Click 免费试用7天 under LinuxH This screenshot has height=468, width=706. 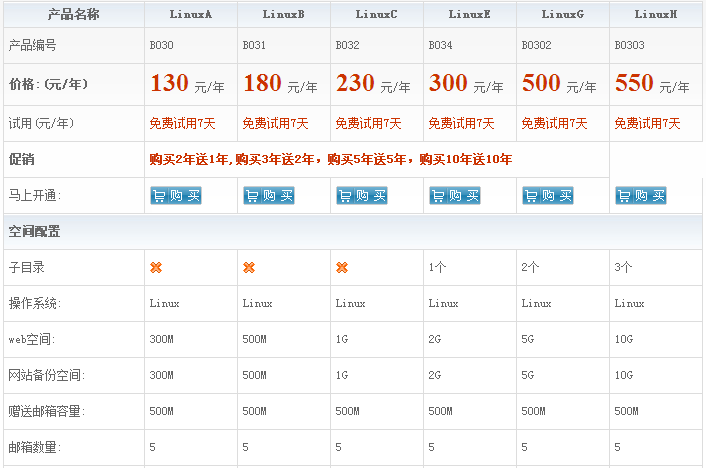[647, 123]
